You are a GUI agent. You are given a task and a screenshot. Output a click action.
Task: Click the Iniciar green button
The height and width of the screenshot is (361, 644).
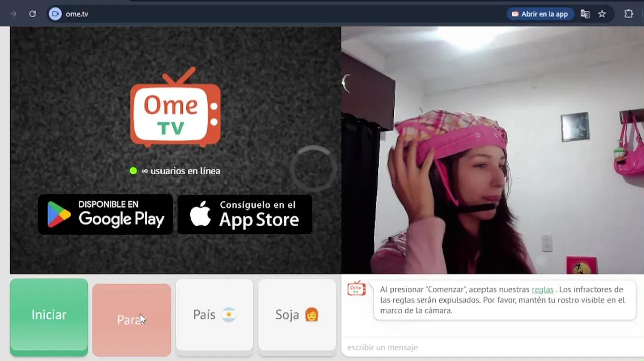click(x=49, y=317)
